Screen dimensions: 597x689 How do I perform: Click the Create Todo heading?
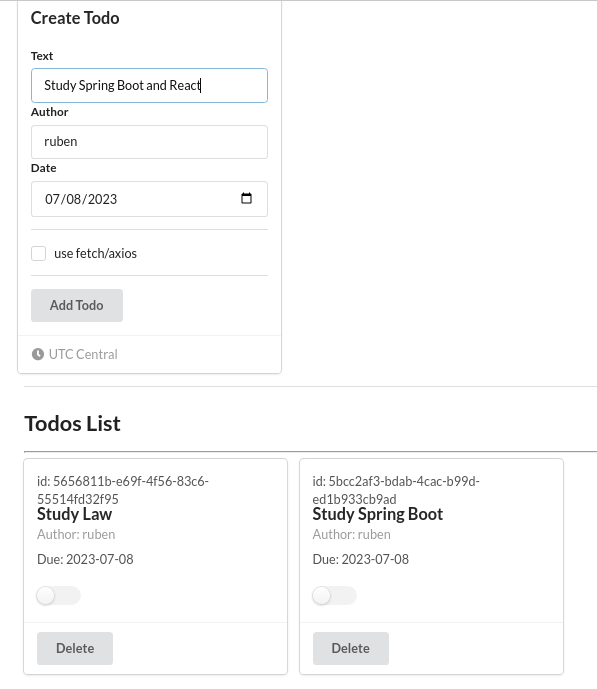click(x=75, y=18)
